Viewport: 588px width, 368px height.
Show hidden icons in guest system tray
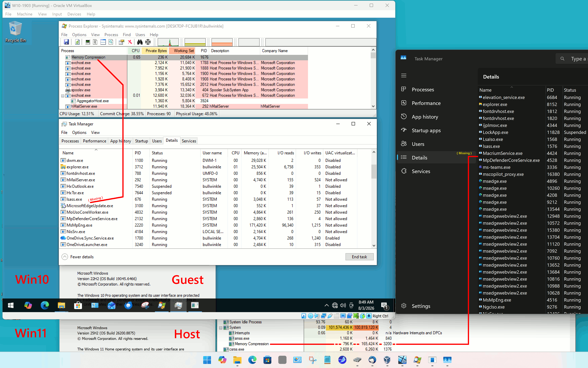point(327,305)
